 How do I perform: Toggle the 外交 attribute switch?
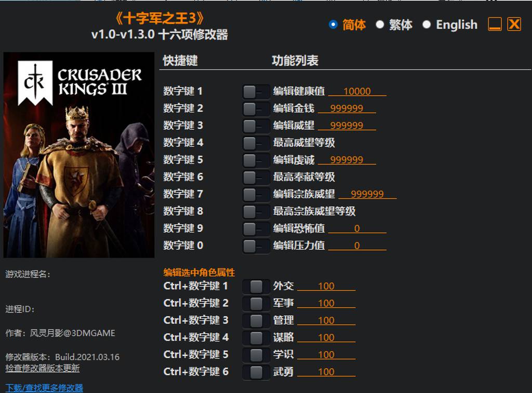click(x=256, y=287)
